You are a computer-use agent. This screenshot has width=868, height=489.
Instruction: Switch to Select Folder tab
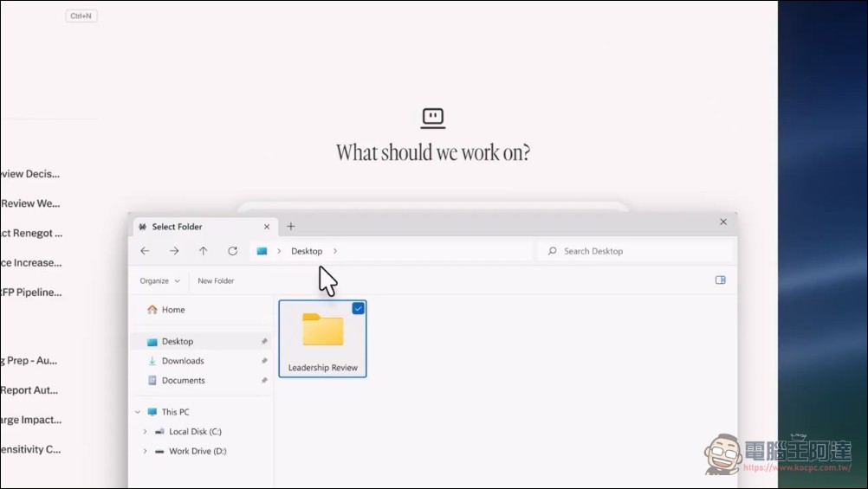(204, 227)
